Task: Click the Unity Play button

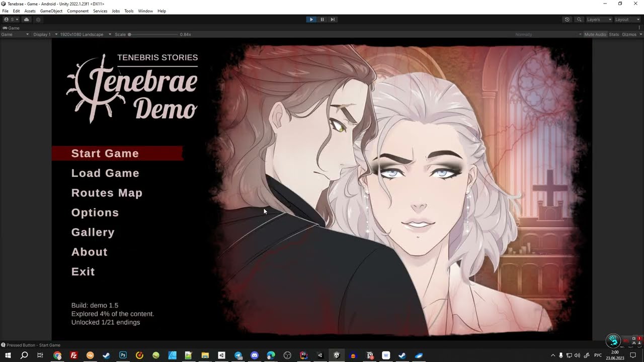Action: [x=311, y=20]
